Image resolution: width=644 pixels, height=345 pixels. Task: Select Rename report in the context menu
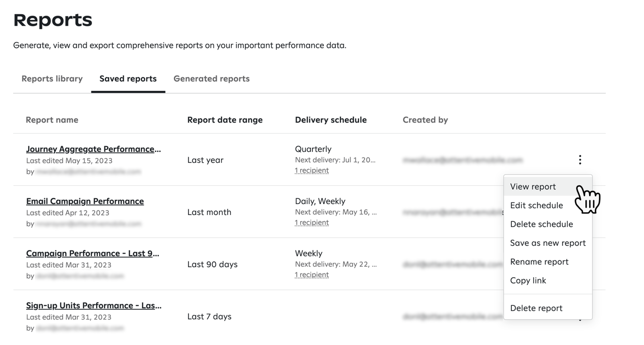539,261
